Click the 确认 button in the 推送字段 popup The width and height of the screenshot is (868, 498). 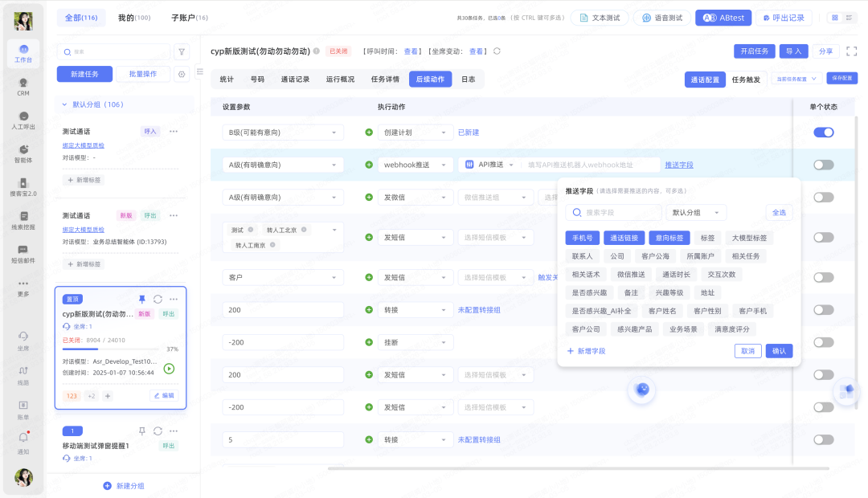[x=779, y=351]
